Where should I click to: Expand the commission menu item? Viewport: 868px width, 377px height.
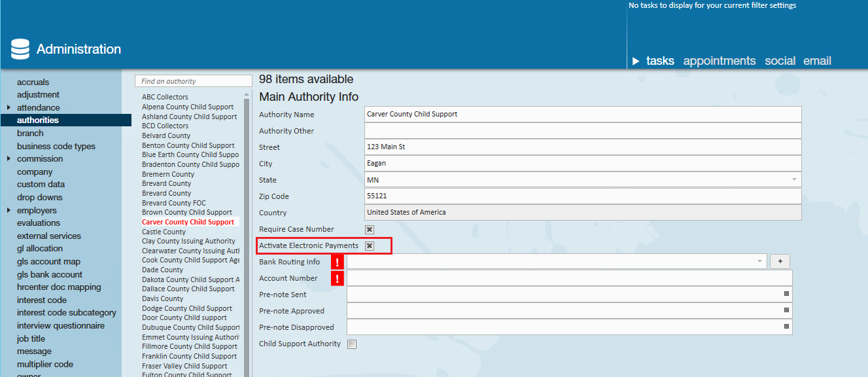coord(9,158)
